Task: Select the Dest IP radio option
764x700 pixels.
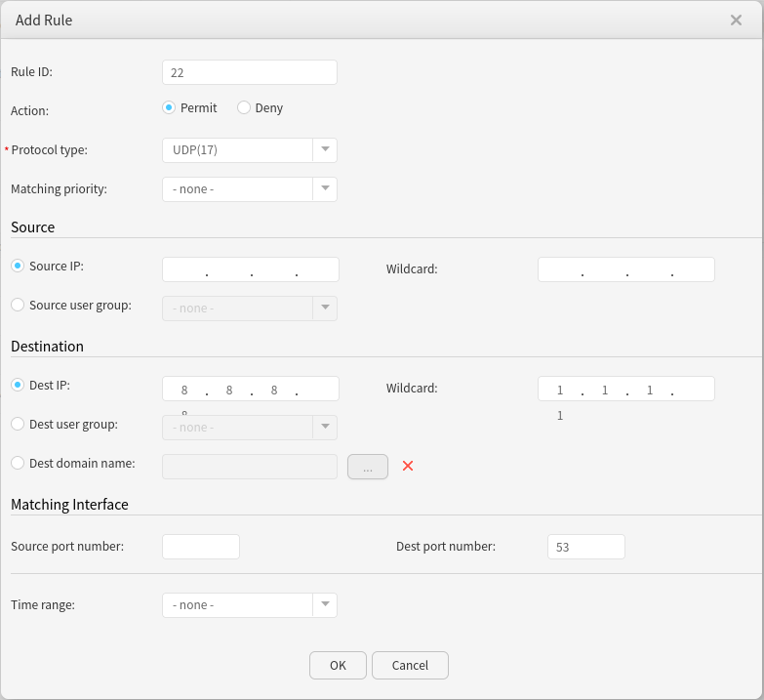Action: (18, 385)
